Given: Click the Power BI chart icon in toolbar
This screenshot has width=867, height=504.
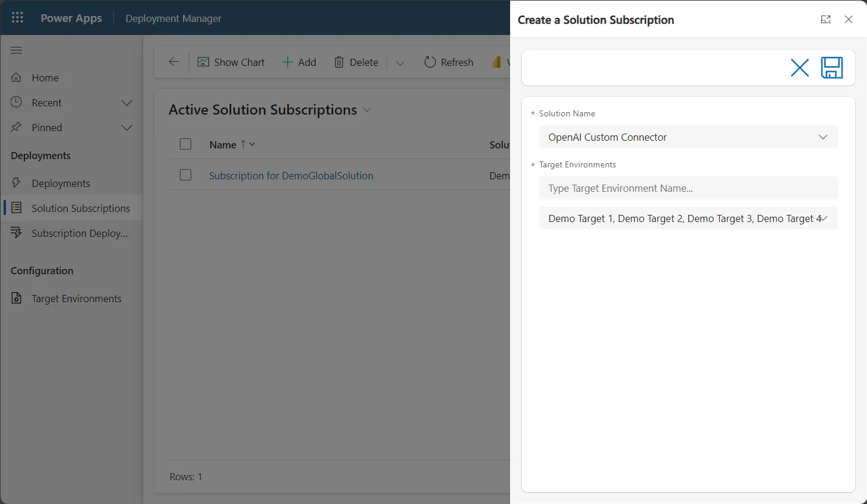Looking at the screenshot, I should (x=496, y=62).
